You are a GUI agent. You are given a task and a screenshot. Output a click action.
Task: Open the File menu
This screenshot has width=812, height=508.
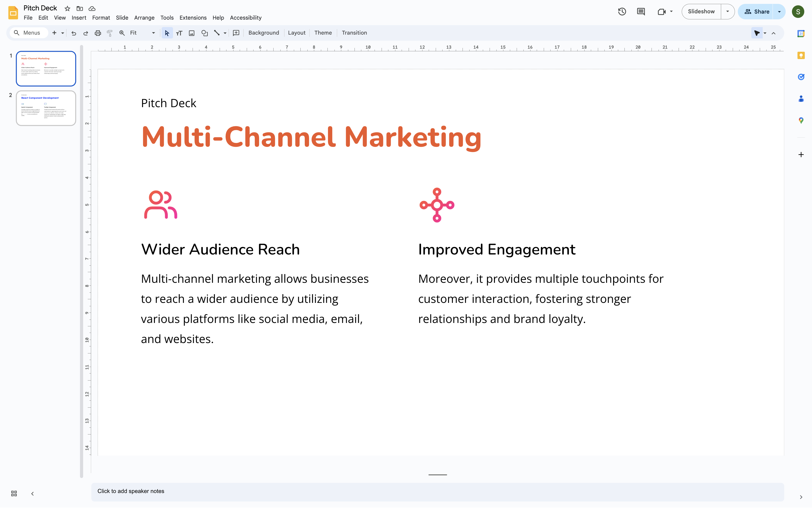[28, 17]
